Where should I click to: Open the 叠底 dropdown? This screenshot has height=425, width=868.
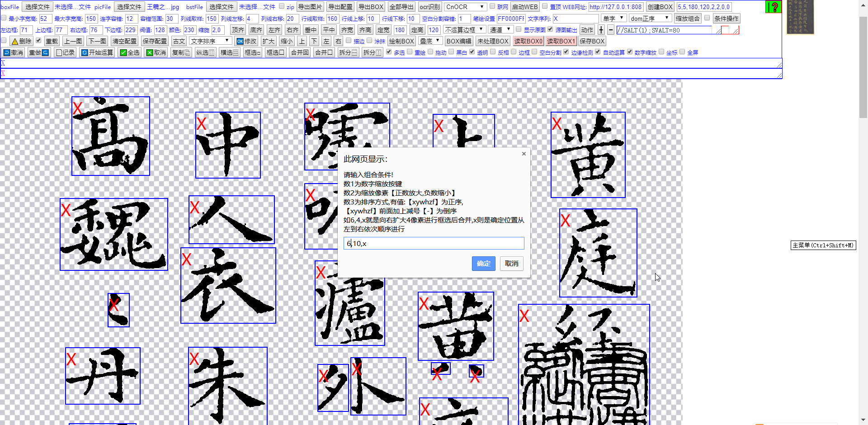click(430, 41)
